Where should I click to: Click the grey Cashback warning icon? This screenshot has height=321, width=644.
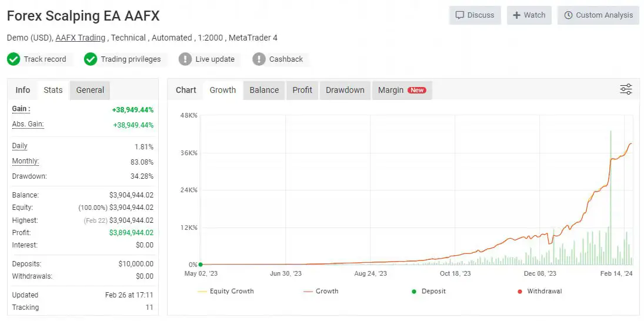point(259,59)
